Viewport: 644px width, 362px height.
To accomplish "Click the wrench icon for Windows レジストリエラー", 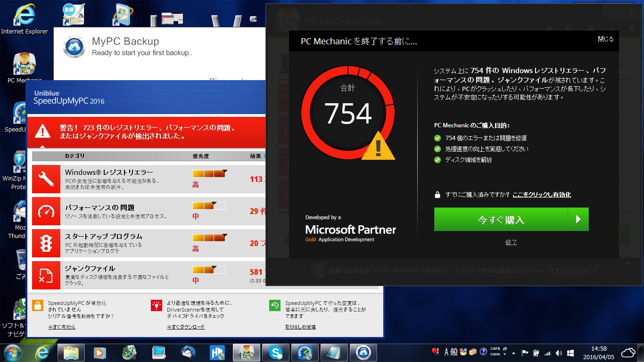I will [46, 179].
